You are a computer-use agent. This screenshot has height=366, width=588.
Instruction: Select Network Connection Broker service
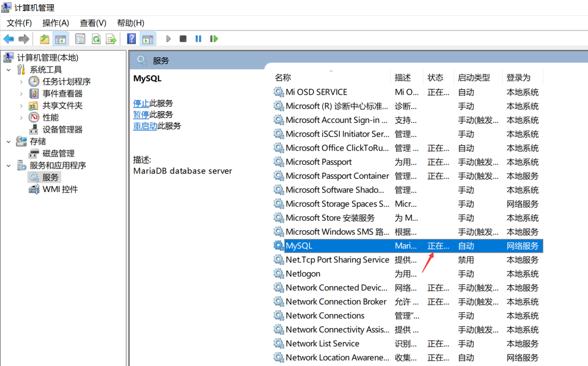pos(407,302)
